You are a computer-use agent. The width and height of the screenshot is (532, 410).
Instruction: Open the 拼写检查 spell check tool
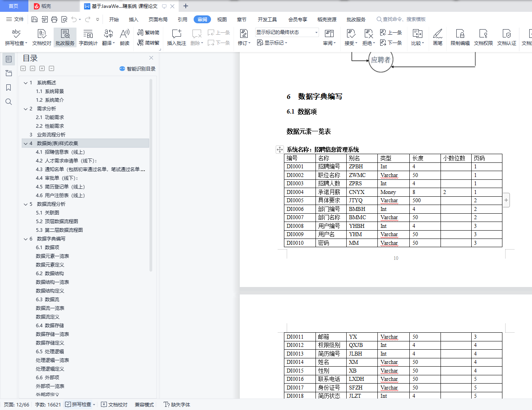coord(16,37)
